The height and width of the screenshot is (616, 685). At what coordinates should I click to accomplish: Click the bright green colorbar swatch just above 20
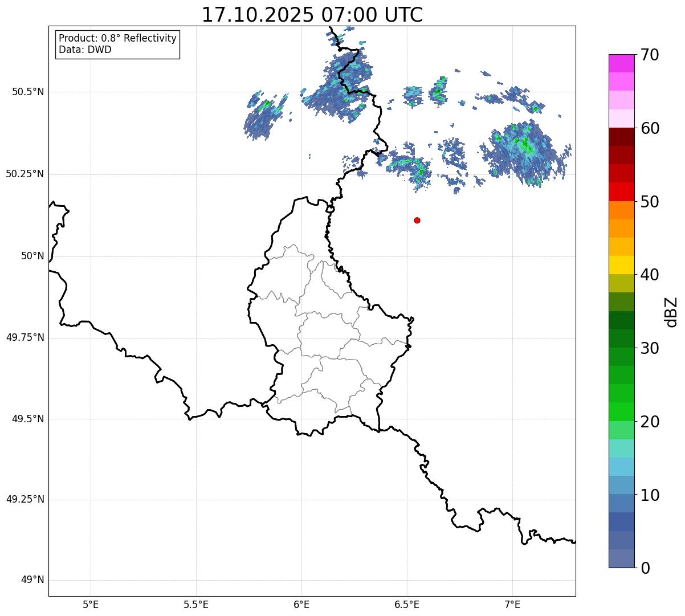coord(622,412)
